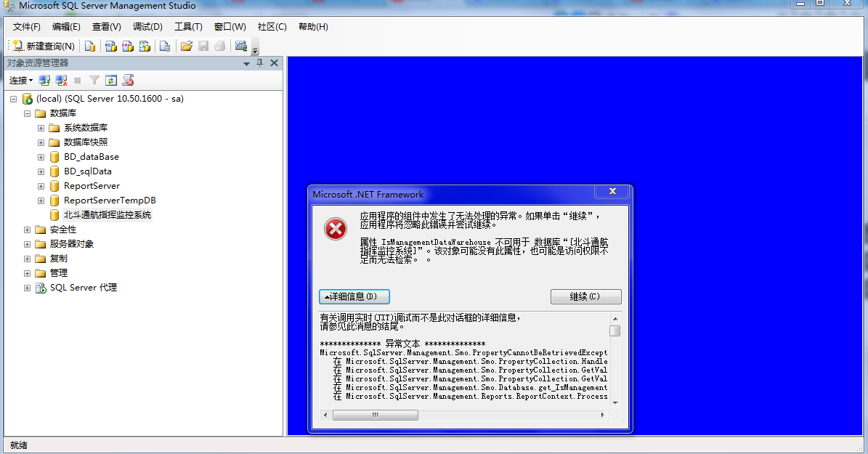Create a new Analysis Services DMX query
This screenshot has width=868, height=454.
click(128, 46)
